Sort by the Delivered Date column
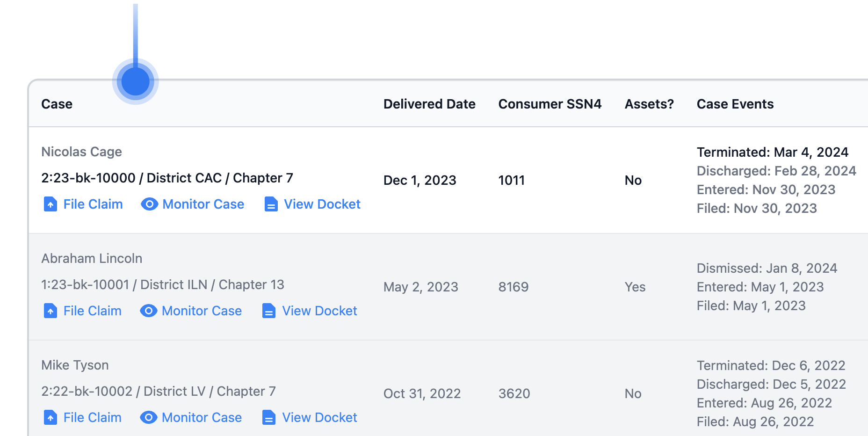Viewport: 868px width, 436px height. [x=429, y=104]
